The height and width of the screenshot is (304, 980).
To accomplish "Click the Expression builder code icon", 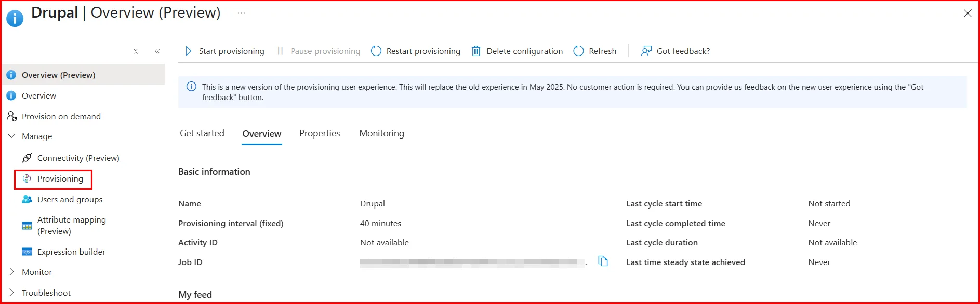I will click(27, 252).
